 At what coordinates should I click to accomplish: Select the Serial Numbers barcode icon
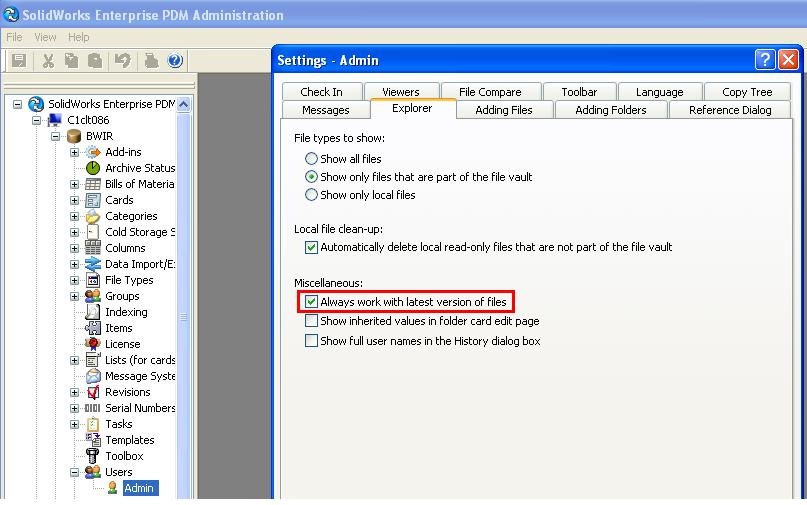[x=93, y=408]
